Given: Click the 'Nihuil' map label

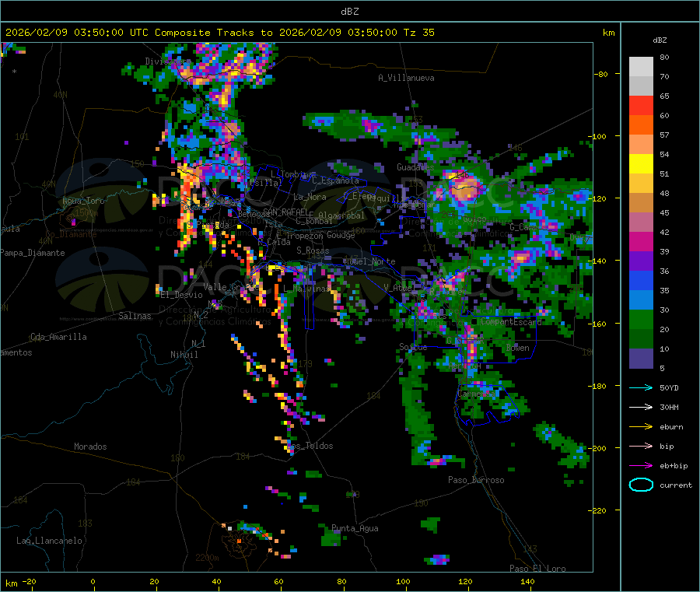Looking at the screenshot, I should 184,355.
